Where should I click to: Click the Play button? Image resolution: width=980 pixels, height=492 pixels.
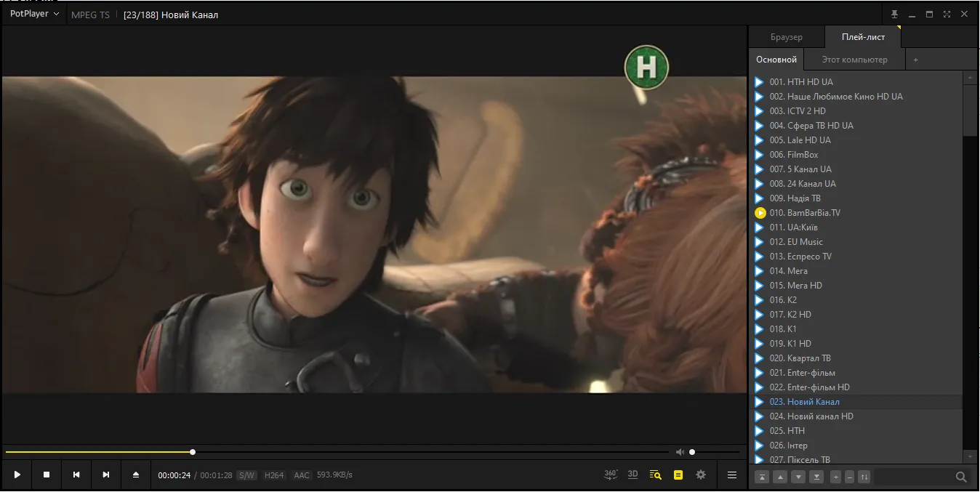coord(17,475)
